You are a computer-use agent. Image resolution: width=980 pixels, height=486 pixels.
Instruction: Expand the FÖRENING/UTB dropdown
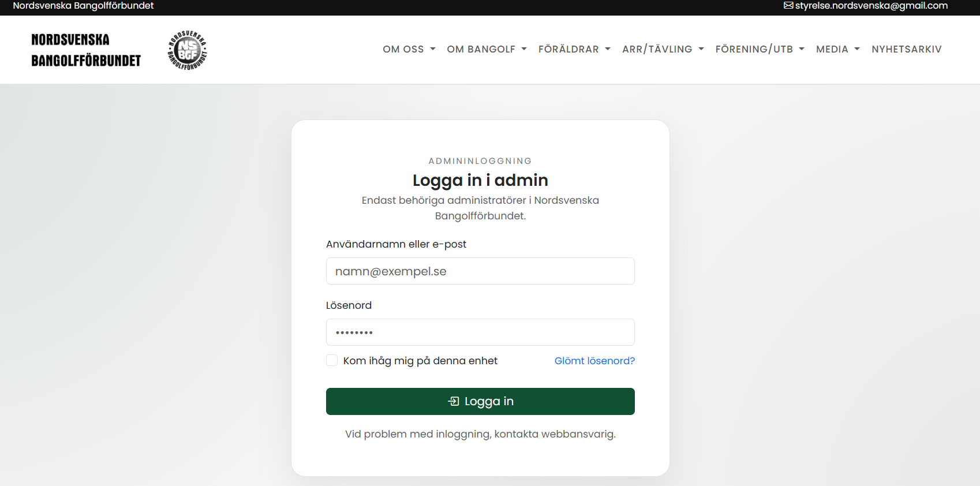click(x=760, y=49)
